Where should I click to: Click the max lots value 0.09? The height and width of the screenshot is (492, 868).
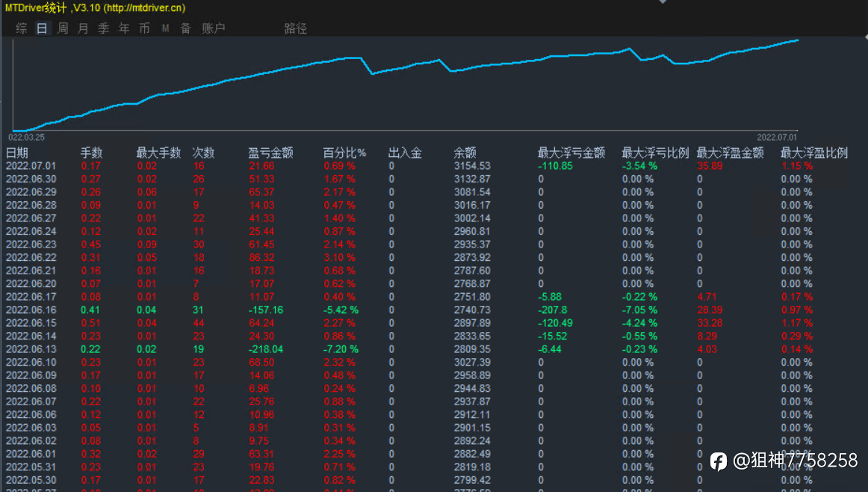(x=146, y=245)
